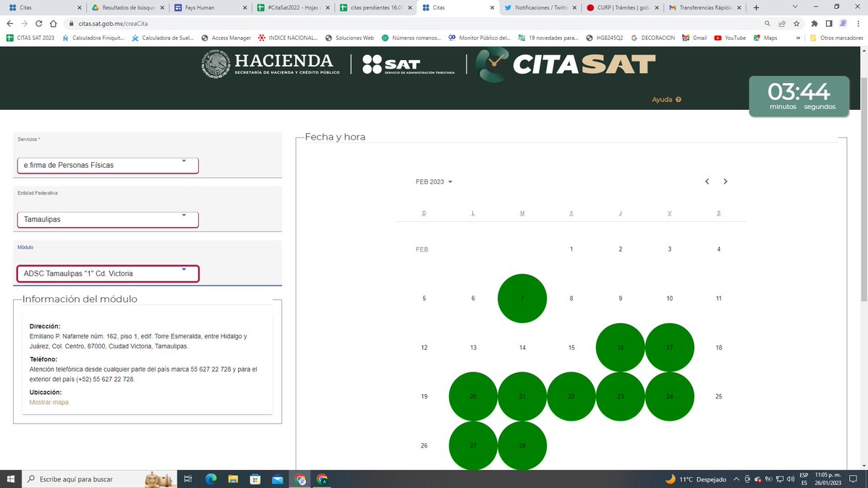Open Task View on the taskbar

click(x=187, y=479)
